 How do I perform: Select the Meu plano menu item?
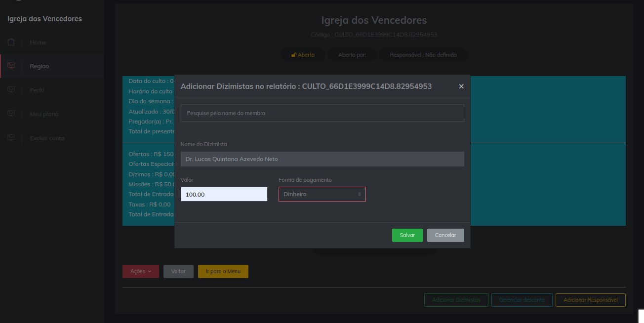pyautogui.click(x=44, y=114)
